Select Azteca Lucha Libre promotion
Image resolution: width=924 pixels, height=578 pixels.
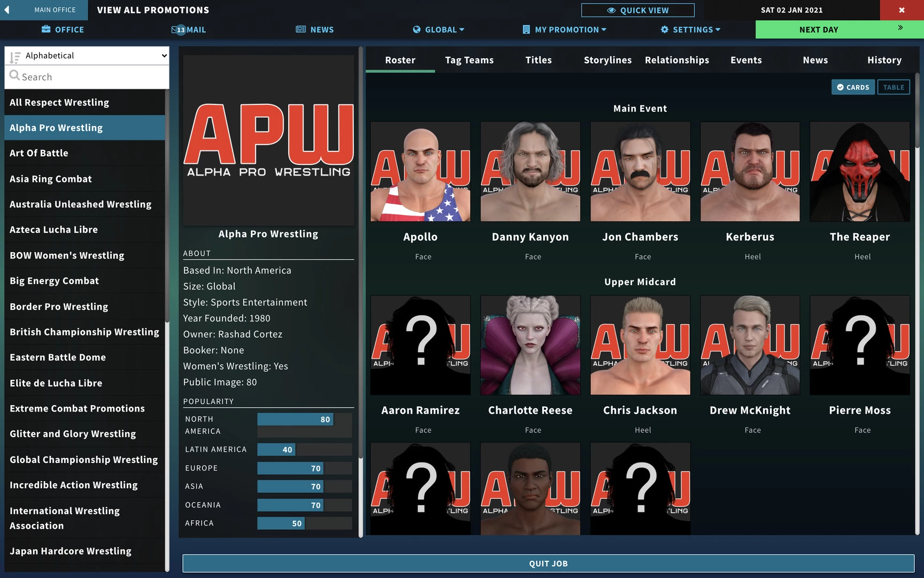[84, 230]
